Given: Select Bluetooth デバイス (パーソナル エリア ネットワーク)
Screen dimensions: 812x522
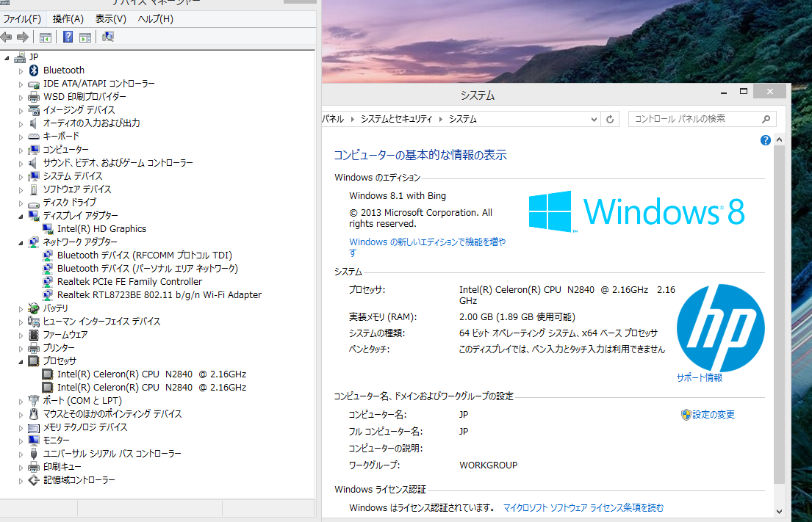Looking at the screenshot, I should (x=148, y=269).
